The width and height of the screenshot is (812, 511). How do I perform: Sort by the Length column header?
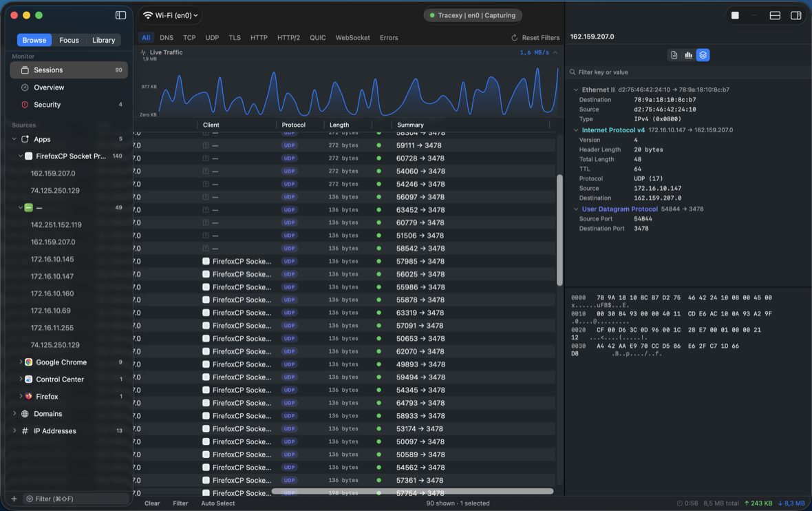pos(339,125)
